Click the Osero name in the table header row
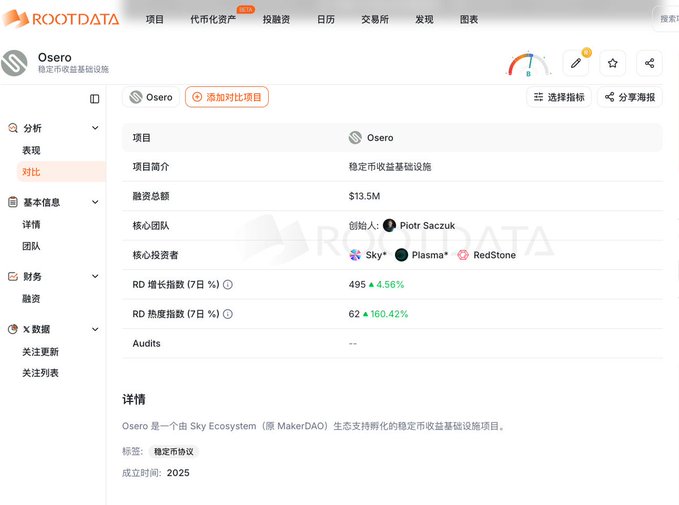This screenshot has width=679, height=505. [380, 138]
